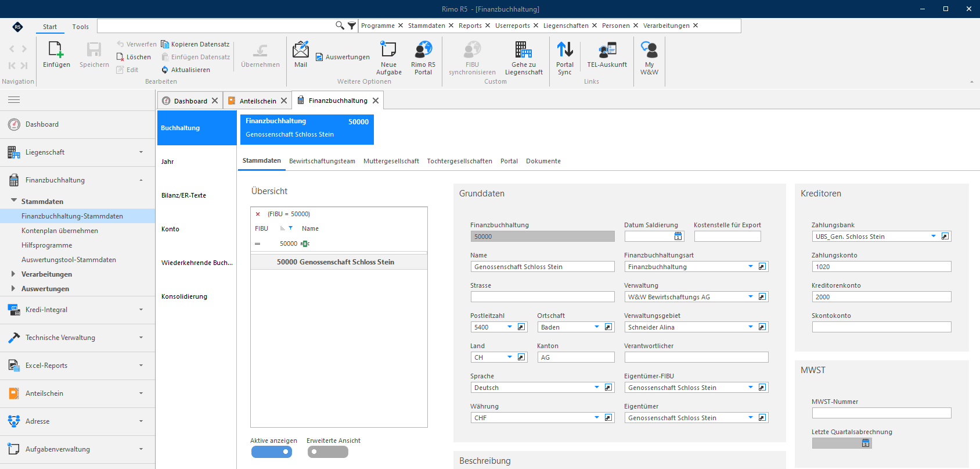Select Konto in the Buchhaltung list
This screenshot has width=980, height=469.
pyautogui.click(x=196, y=229)
